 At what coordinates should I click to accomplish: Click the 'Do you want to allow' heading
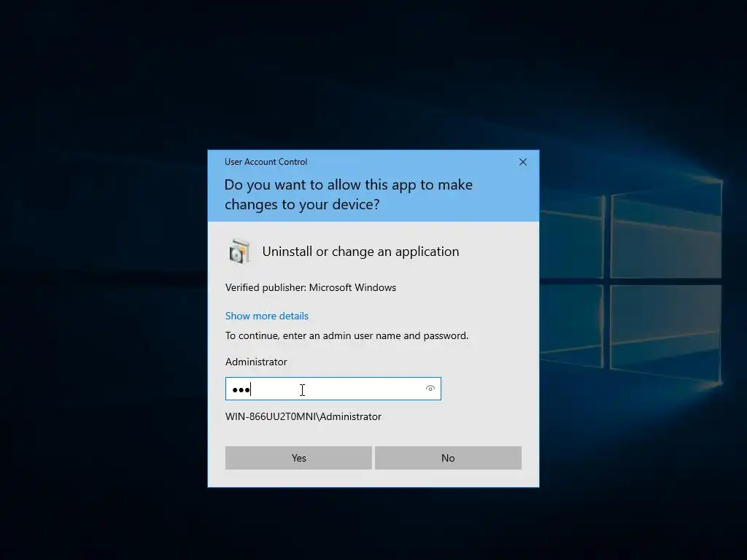(349, 194)
